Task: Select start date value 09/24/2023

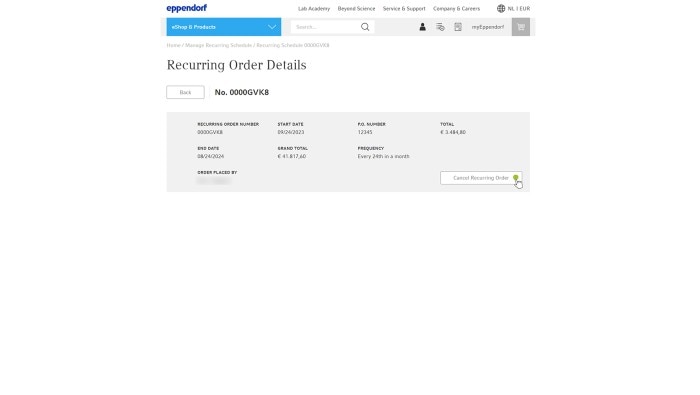Action: (x=291, y=132)
